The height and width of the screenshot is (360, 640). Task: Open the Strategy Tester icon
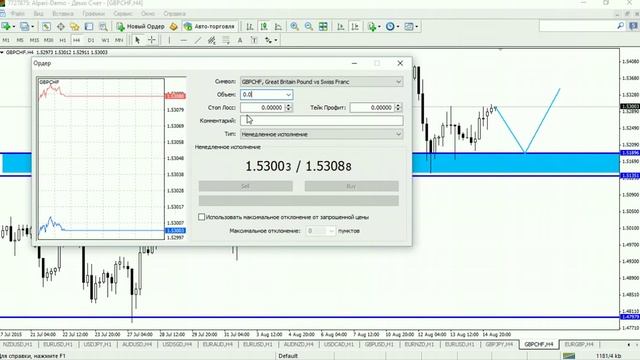[x=103, y=27]
